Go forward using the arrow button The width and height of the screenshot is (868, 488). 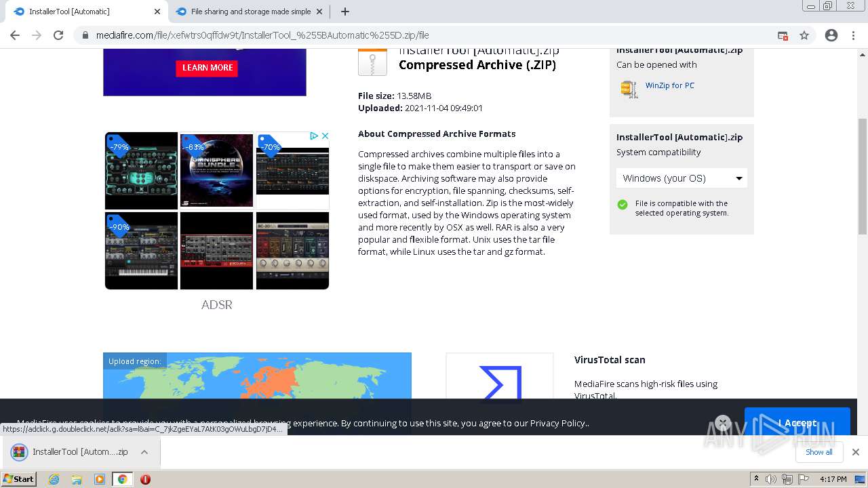[37, 35]
